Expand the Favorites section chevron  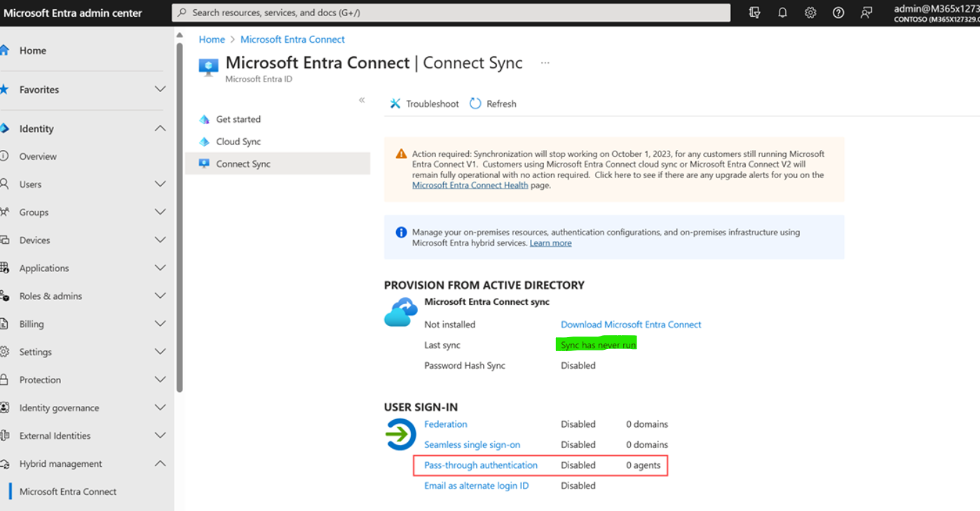pos(160,90)
